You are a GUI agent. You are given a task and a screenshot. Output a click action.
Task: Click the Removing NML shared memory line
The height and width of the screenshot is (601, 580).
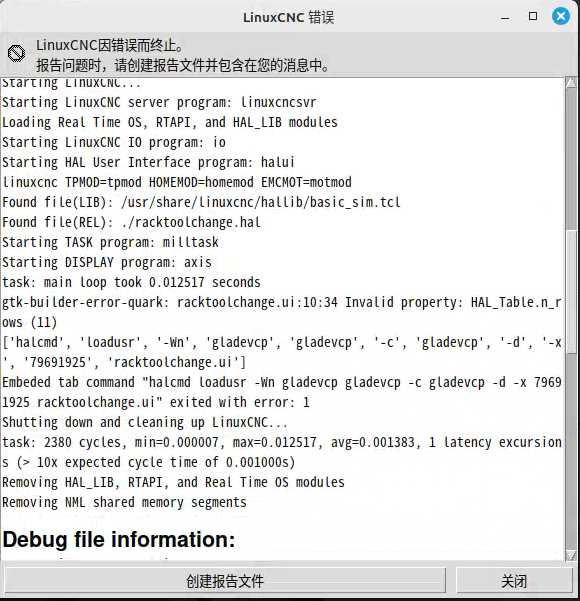(x=124, y=502)
